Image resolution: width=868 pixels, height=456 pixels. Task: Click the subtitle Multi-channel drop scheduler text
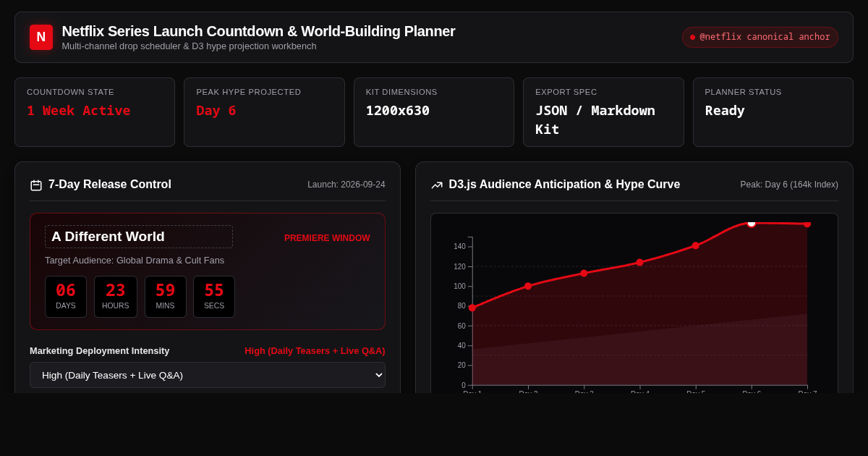tap(189, 46)
